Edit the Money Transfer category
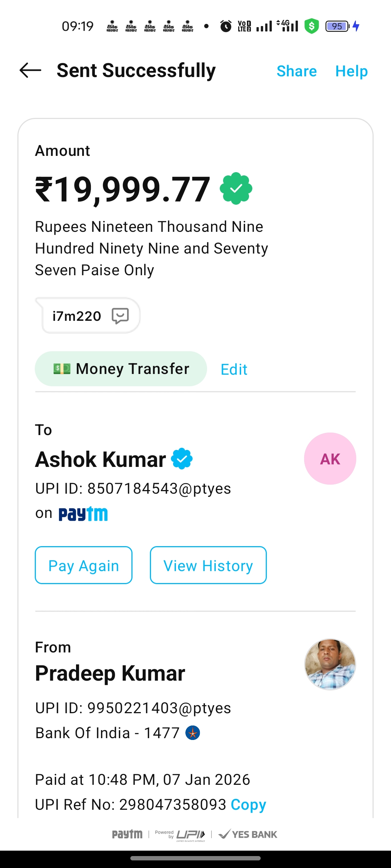The height and width of the screenshot is (868, 391). pos(234,369)
